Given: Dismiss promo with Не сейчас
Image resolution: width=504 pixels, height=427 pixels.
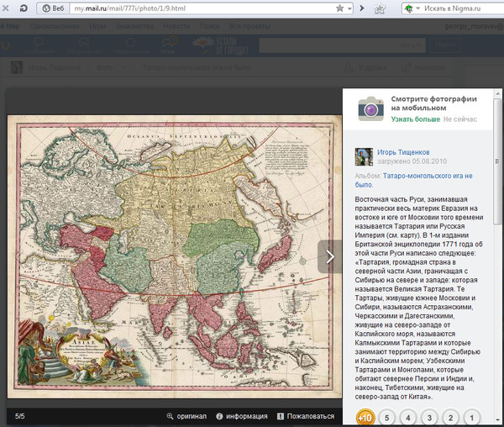Looking at the screenshot, I should pos(460,119).
